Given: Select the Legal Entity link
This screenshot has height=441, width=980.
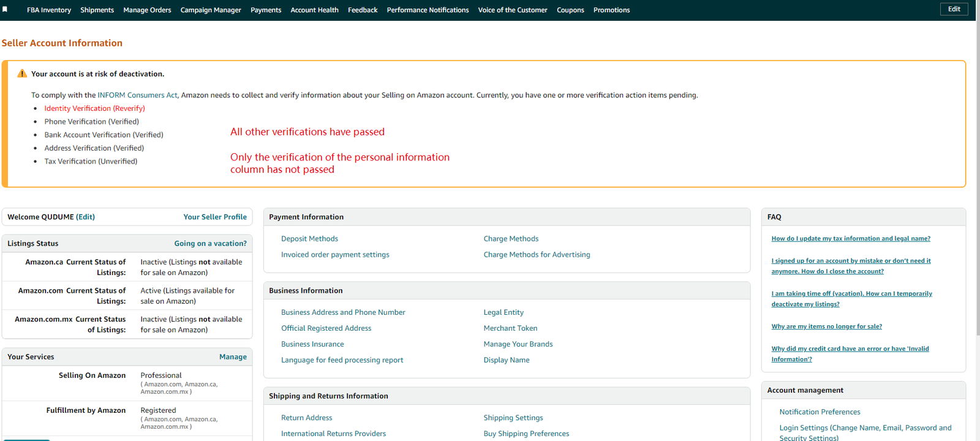Looking at the screenshot, I should click(x=503, y=312).
